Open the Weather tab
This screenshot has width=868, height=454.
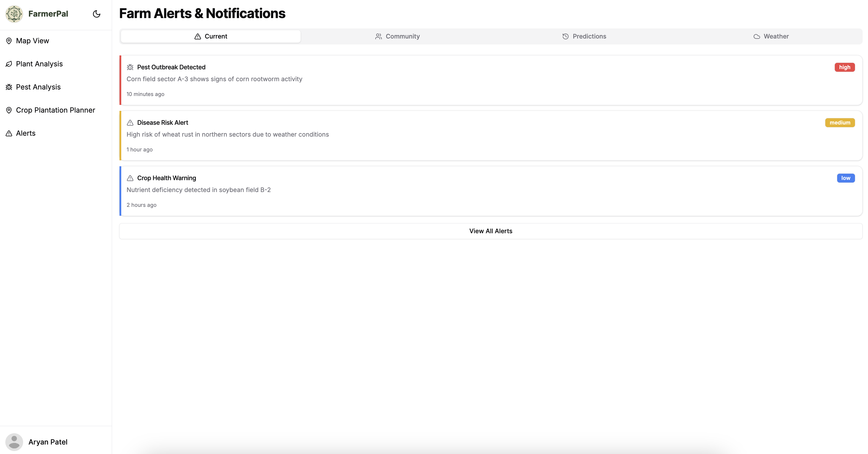point(771,36)
